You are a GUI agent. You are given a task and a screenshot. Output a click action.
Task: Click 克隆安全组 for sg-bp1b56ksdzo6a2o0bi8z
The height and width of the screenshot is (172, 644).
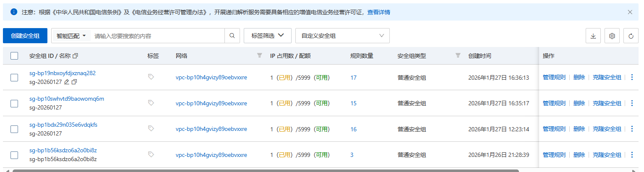tap(607, 155)
